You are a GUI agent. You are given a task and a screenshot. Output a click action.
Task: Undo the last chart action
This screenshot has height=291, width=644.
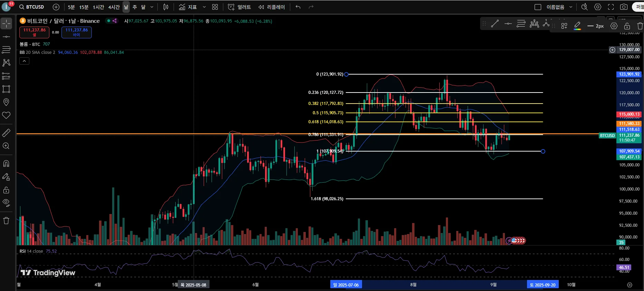[x=298, y=7]
